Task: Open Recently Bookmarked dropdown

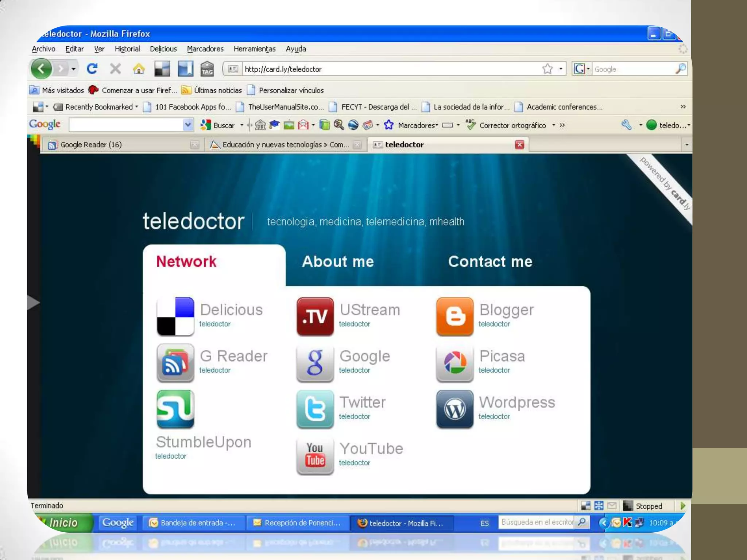Action: [98, 107]
